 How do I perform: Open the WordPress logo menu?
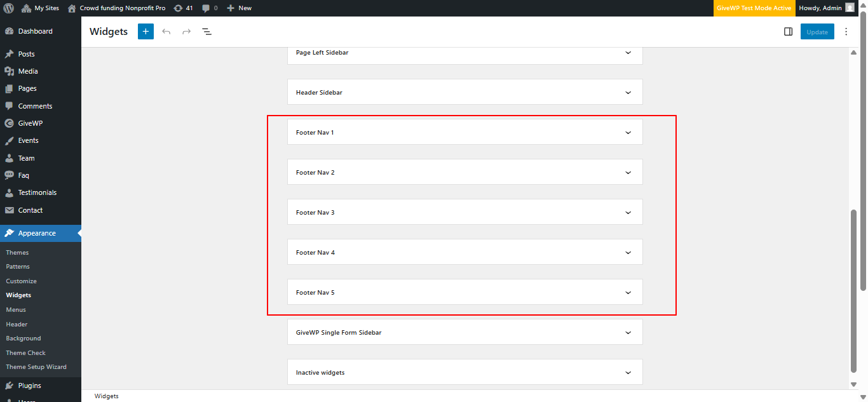8,8
